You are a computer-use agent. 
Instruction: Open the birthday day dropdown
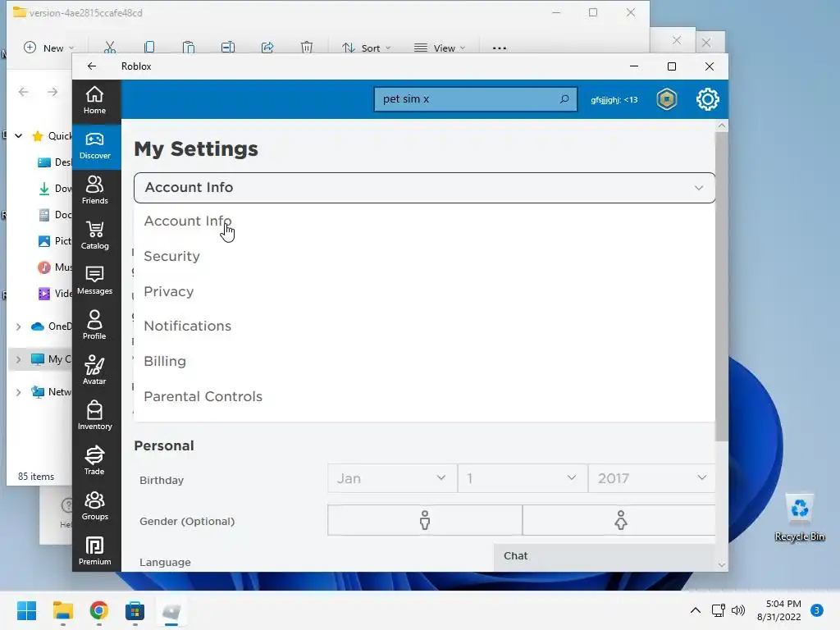[523, 478]
